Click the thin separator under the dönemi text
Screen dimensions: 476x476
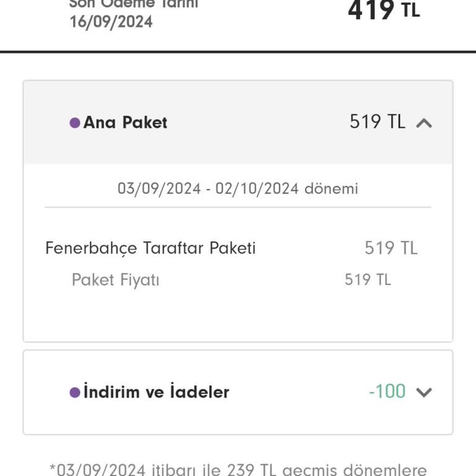point(238,207)
